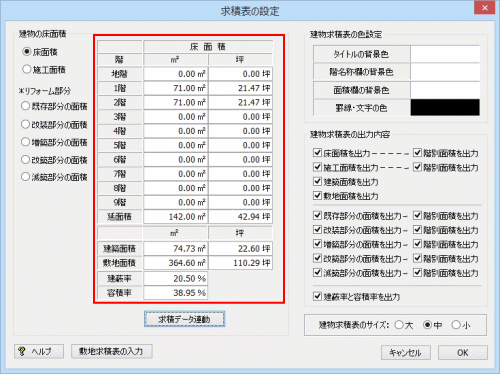The height and width of the screenshot is (374, 500).
Task: Choose 既存部分の面積 radio option
Action: [25, 106]
